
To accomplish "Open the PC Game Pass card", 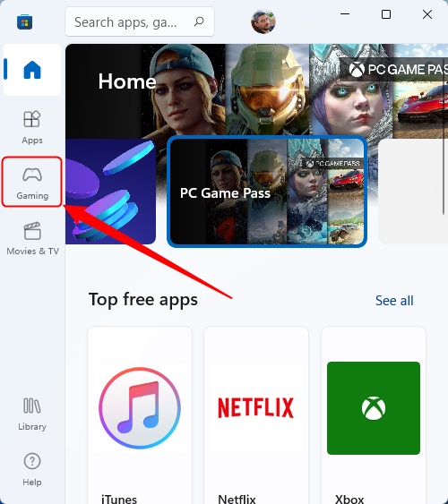I will point(267,192).
